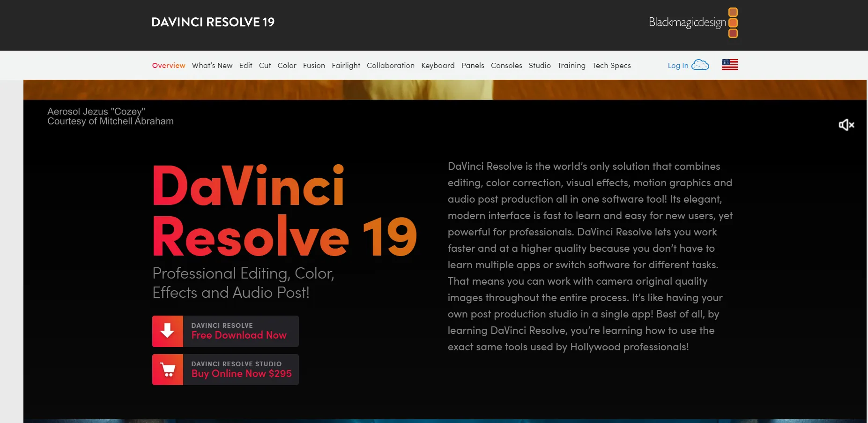Click the red download arrow icon
Screen dimensions: 868x423
click(x=168, y=331)
